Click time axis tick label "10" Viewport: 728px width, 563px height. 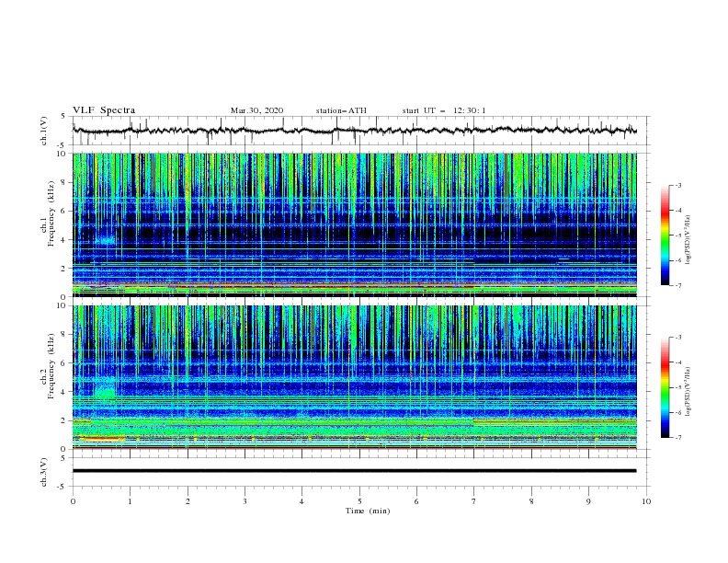coord(646,501)
